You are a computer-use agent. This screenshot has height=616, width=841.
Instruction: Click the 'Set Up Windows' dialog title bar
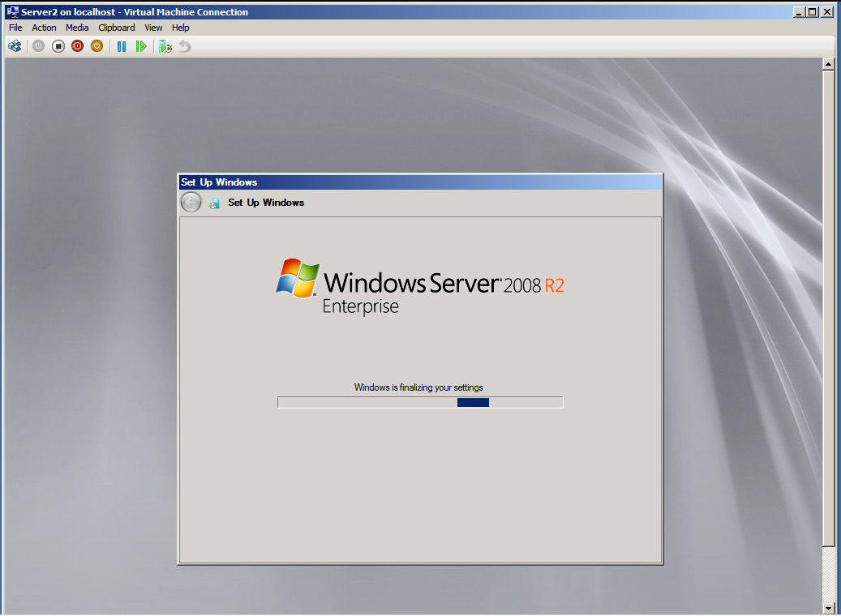(x=420, y=182)
